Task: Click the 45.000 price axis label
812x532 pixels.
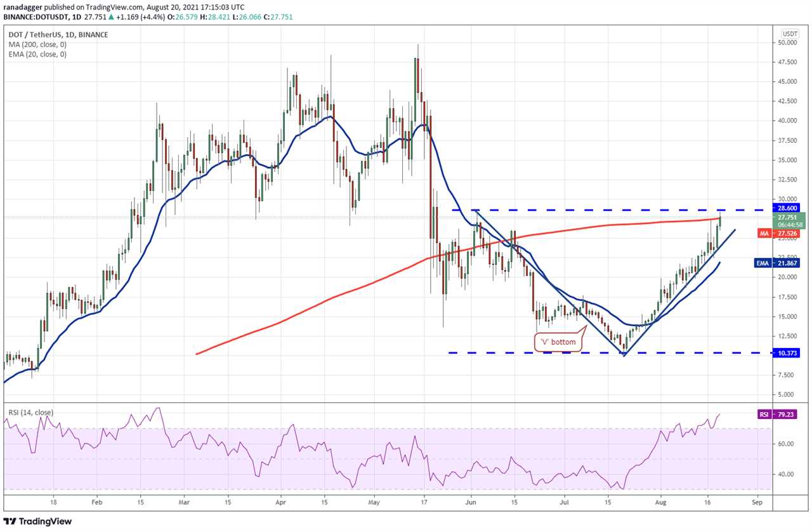Action: [789, 81]
